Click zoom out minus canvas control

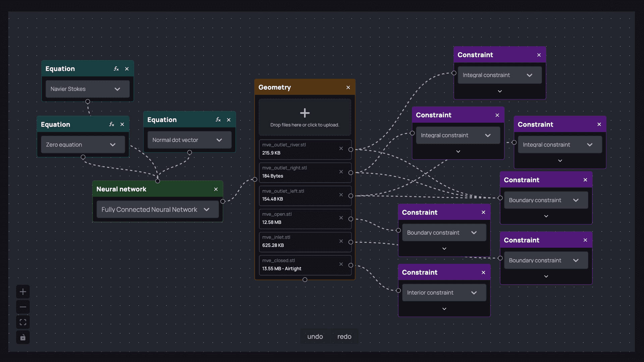click(x=23, y=307)
